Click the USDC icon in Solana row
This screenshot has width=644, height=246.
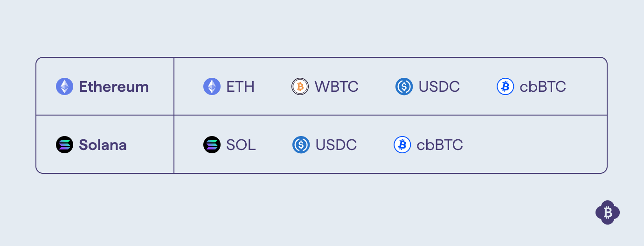click(301, 145)
